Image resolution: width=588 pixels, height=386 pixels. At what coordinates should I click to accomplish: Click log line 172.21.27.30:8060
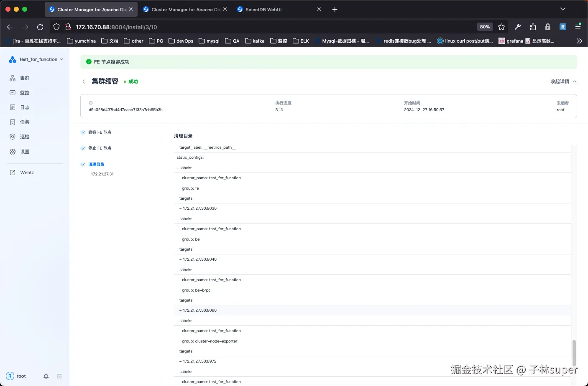pyautogui.click(x=199, y=310)
